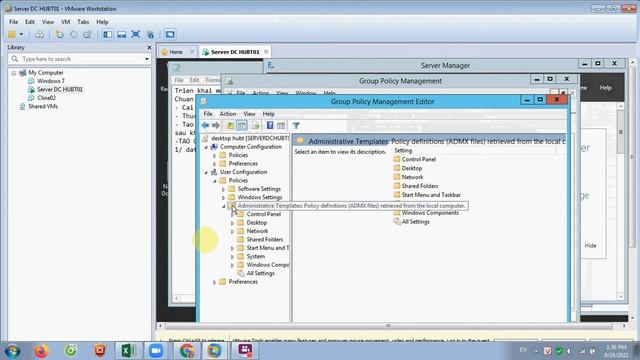
Task: Click Hide link in Server Manager window
Action: [590, 246]
